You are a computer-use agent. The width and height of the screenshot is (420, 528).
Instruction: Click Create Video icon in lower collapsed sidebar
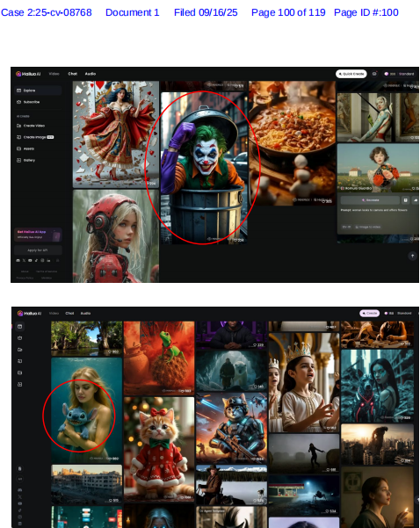(x=19, y=350)
